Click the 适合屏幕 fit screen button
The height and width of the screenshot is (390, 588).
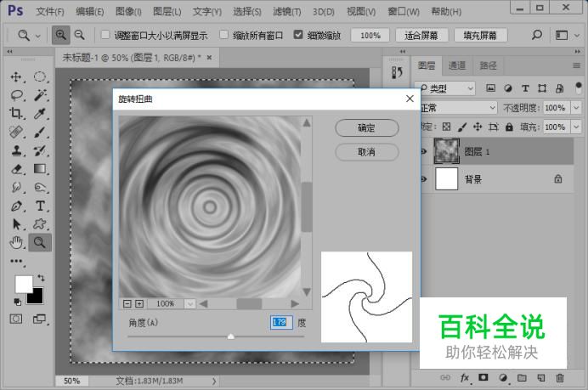421,36
